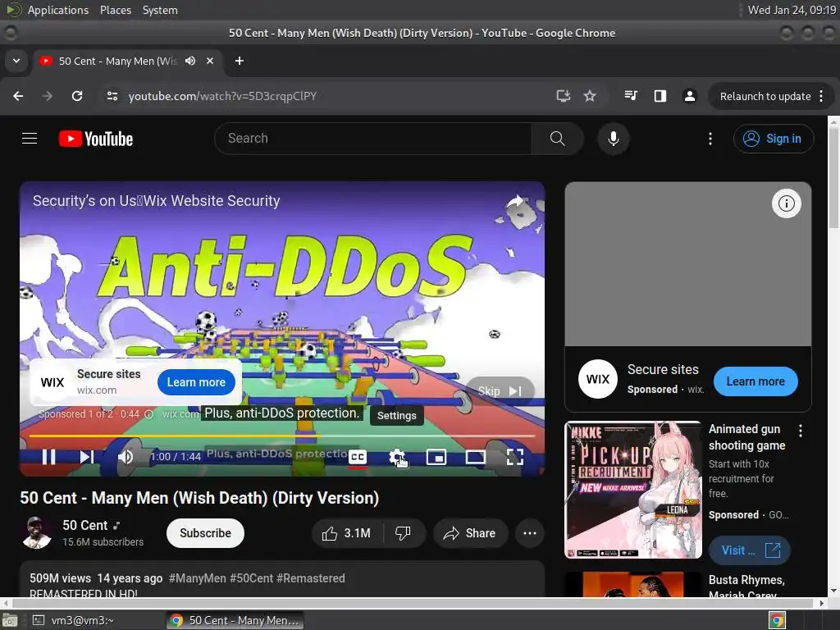Open Chrome three-dot menu
Screen dimensions: 840x630
(x=821, y=97)
